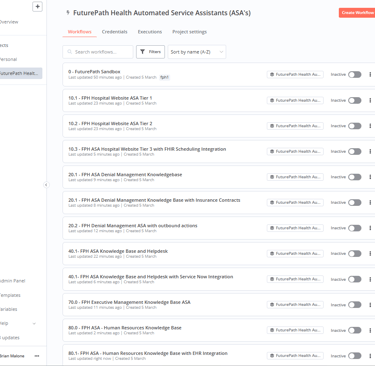Open the 20.2 Denial Management ASA outbound actions workflow
This screenshot has height=366, width=375.
tap(133, 226)
